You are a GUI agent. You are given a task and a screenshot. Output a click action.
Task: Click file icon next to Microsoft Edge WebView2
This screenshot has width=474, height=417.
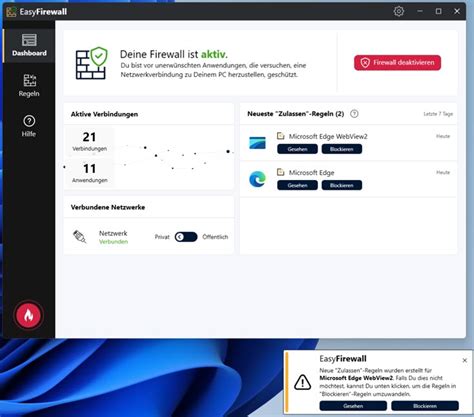click(281, 136)
